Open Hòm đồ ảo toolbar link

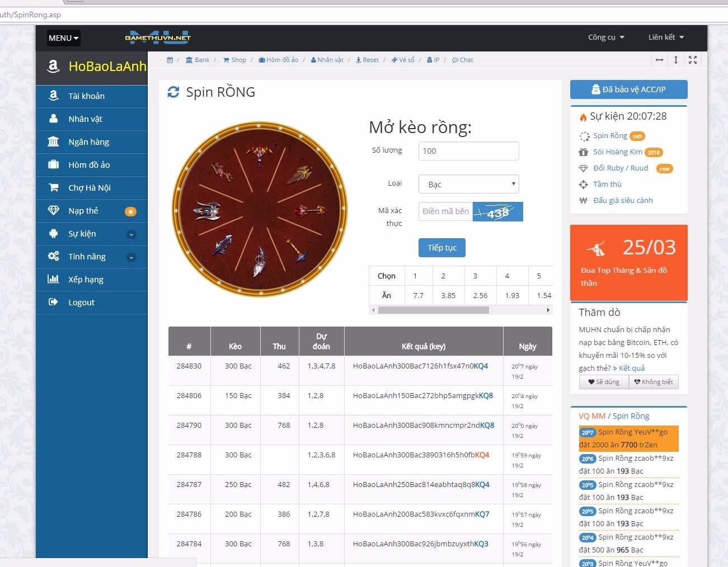pos(278,60)
